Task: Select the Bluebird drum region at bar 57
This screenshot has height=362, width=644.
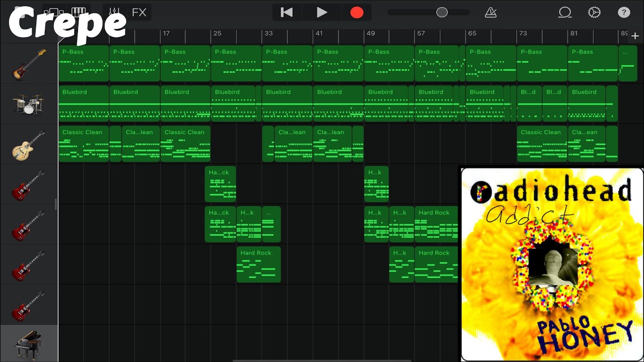Action: (x=434, y=104)
